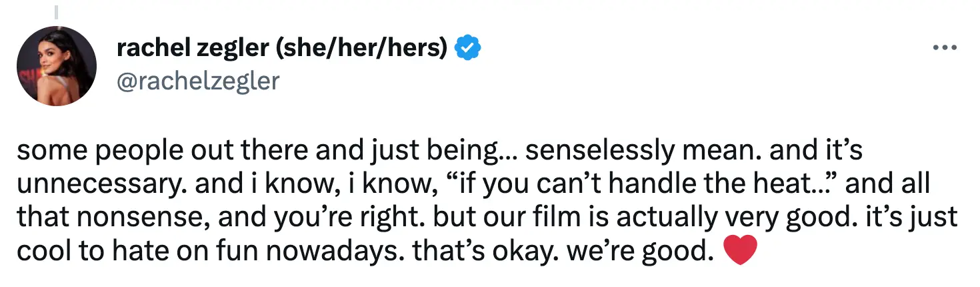Click the red heart emoji ending the tweet
The height and width of the screenshot is (287, 980).
coord(739,251)
